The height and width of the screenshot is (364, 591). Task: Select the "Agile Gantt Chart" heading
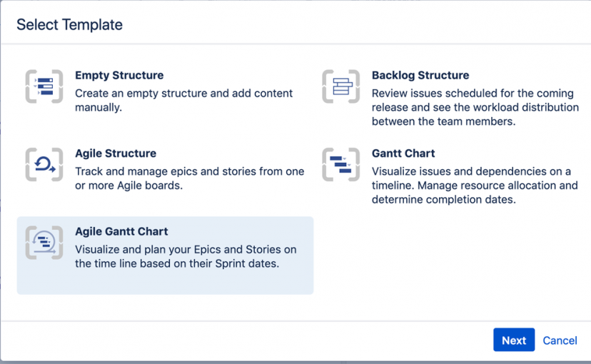click(121, 231)
